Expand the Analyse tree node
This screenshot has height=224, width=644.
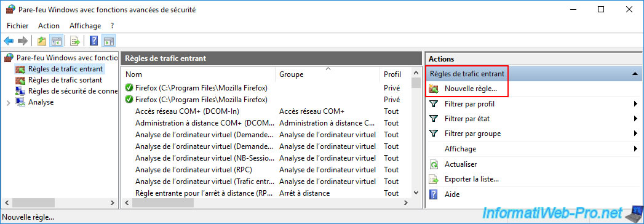click(8, 102)
